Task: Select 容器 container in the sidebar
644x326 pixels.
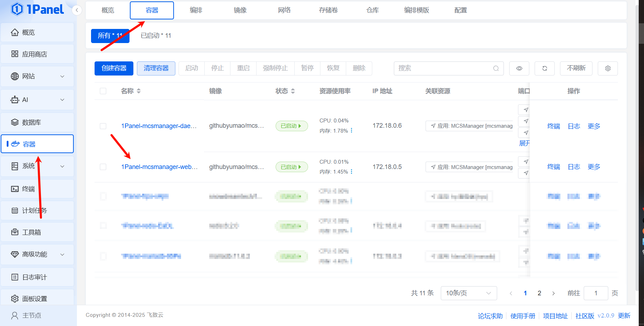Action: [x=37, y=144]
